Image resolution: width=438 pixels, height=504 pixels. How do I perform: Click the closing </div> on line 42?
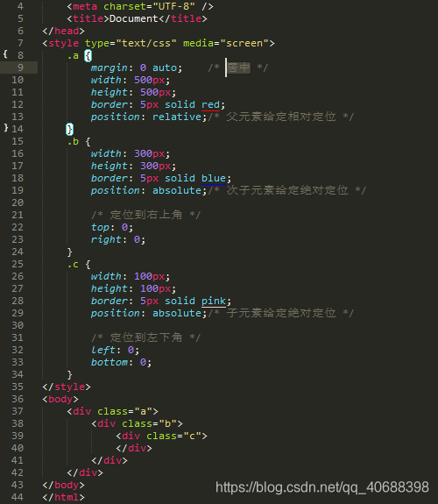[x=85, y=472]
